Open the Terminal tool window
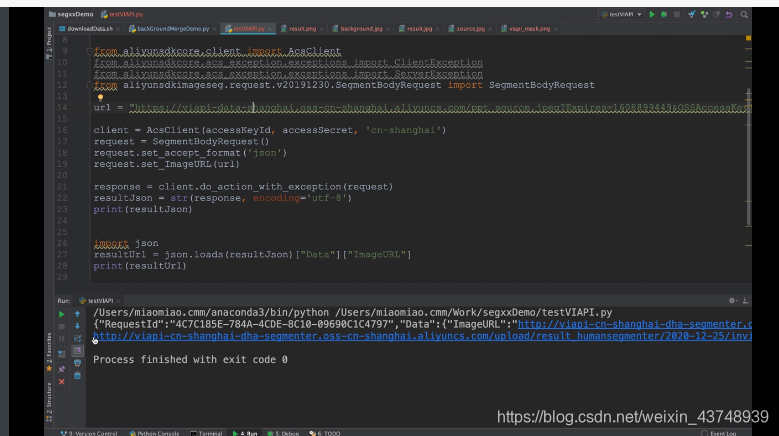The width and height of the screenshot is (779, 436). point(206,433)
